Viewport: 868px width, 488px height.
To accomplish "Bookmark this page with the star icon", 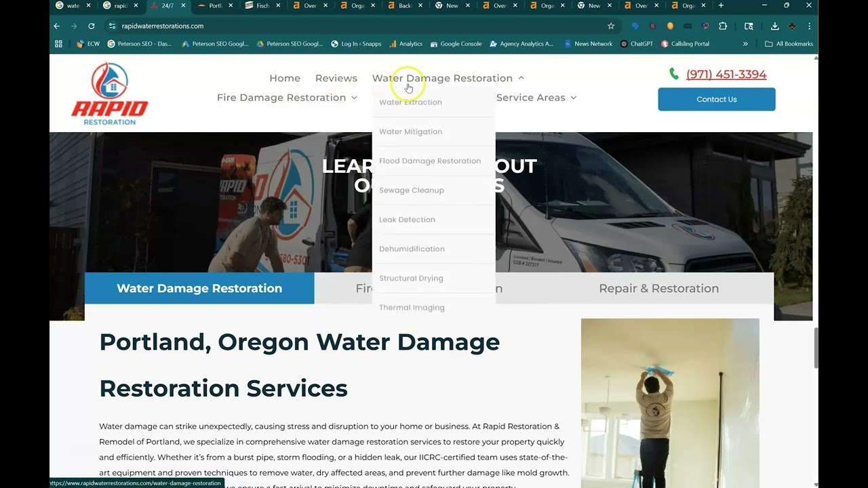I will pos(611,26).
